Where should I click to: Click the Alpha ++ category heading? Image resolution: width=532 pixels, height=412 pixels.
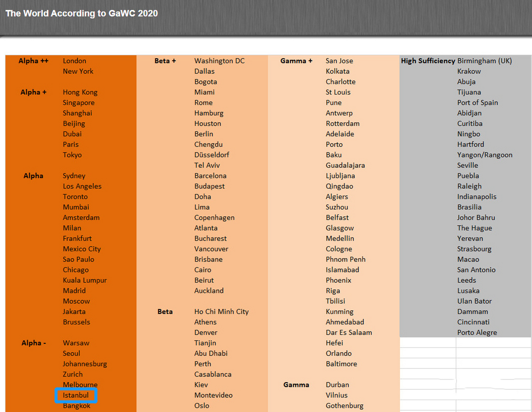[34, 61]
